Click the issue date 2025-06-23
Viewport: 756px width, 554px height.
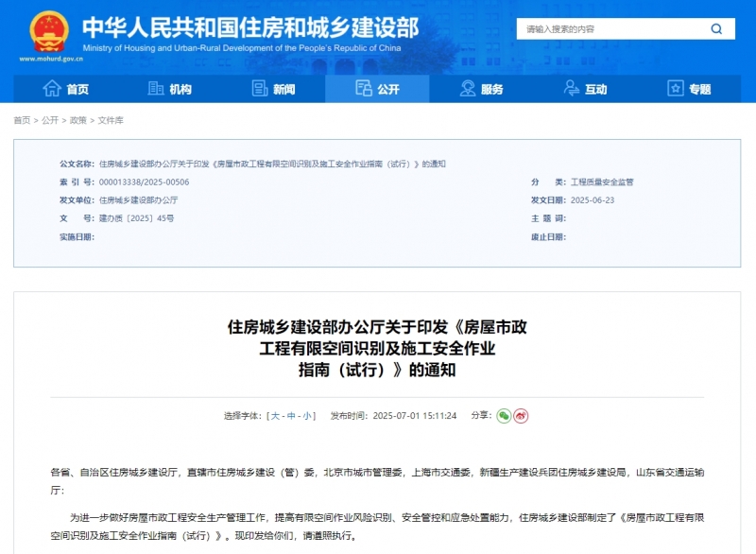click(593, 200)
